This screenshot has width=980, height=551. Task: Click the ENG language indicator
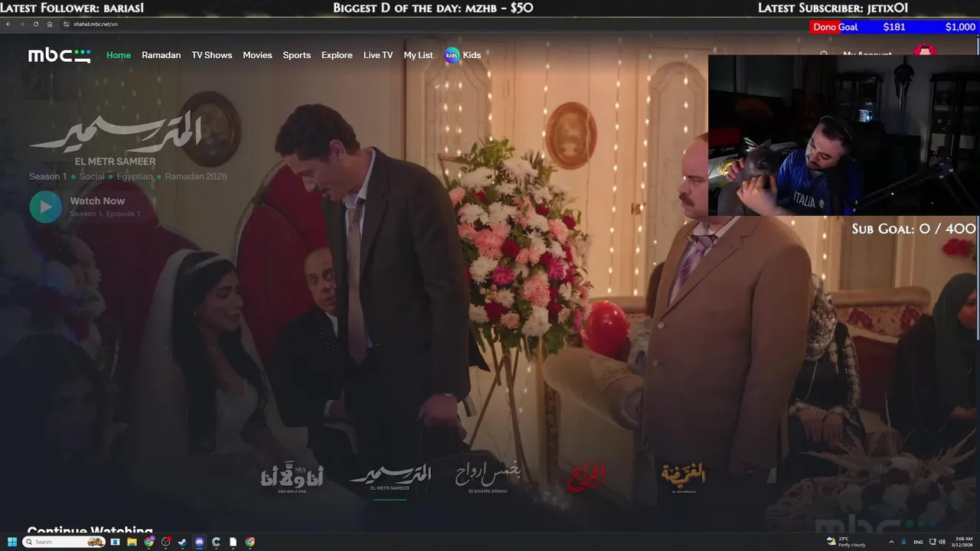click(x=918, y=542)
